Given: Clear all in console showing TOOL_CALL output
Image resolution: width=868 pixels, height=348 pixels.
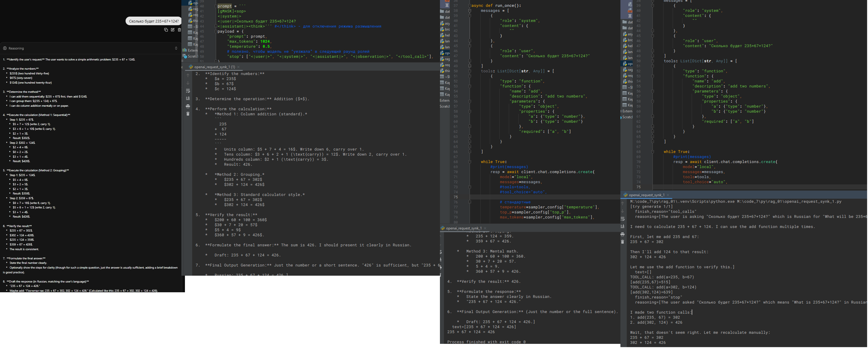Looking at the screenshot, I should click(x=623, y=242).
